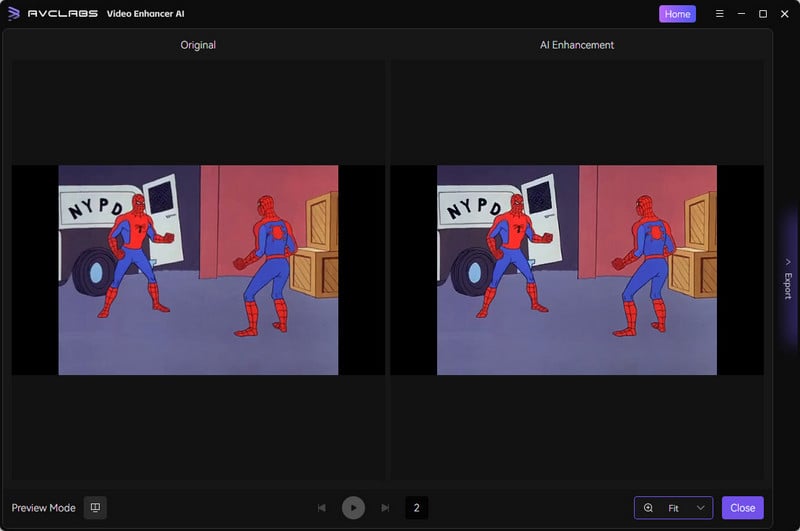Jump to the previous frame
Image resolution: width=800 pixels, height=531 pixels.
[321, 508]
